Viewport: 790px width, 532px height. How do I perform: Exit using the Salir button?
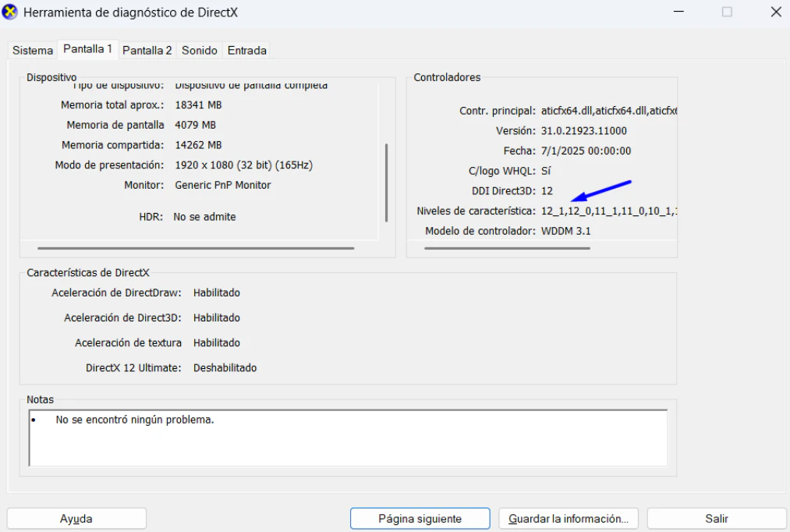point(717,519)
